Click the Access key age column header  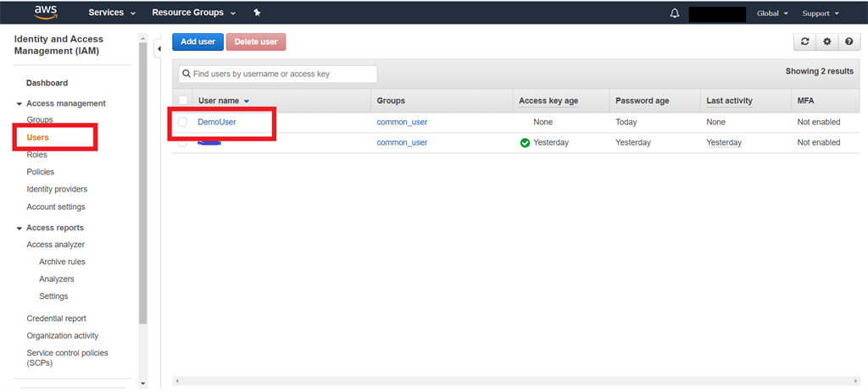[x=548, y=101]
